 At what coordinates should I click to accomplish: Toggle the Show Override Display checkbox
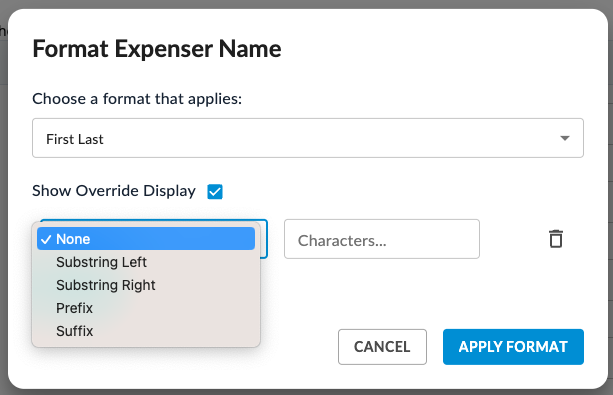(x=215, y=192)
